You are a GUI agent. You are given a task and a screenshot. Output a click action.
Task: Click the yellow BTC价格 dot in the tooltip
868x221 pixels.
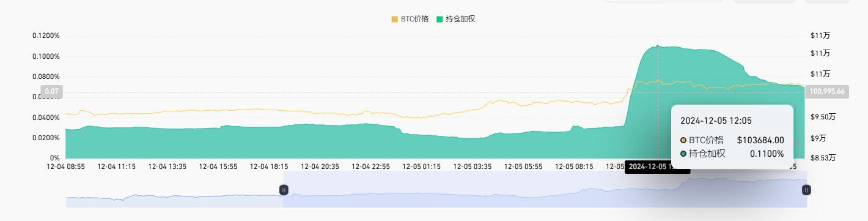[x=683, y=140]
